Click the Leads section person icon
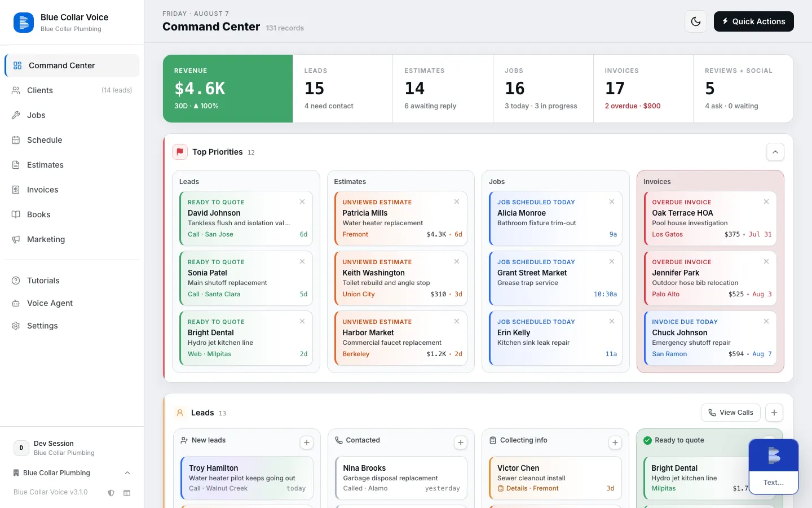Image resolution: width=812 pixels, height=508 pixels. pyautogui.click(x=180, y=413)
